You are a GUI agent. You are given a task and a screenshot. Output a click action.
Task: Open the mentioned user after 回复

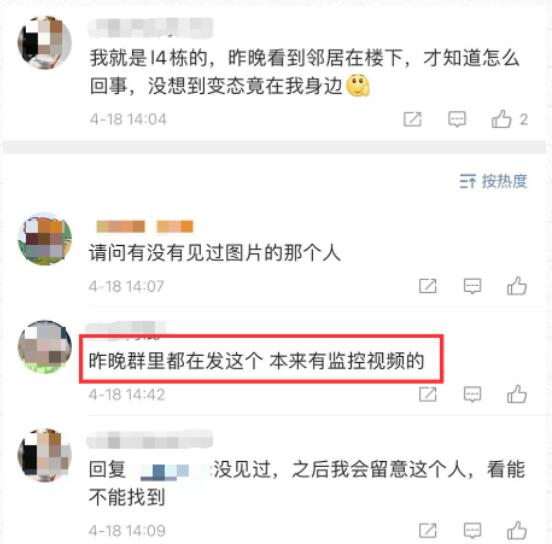(171, 471)
